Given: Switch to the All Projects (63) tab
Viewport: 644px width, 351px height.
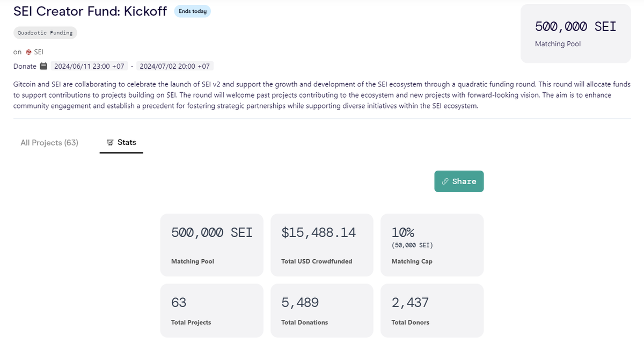Looking at the screenshot, I should pos(49,142).
